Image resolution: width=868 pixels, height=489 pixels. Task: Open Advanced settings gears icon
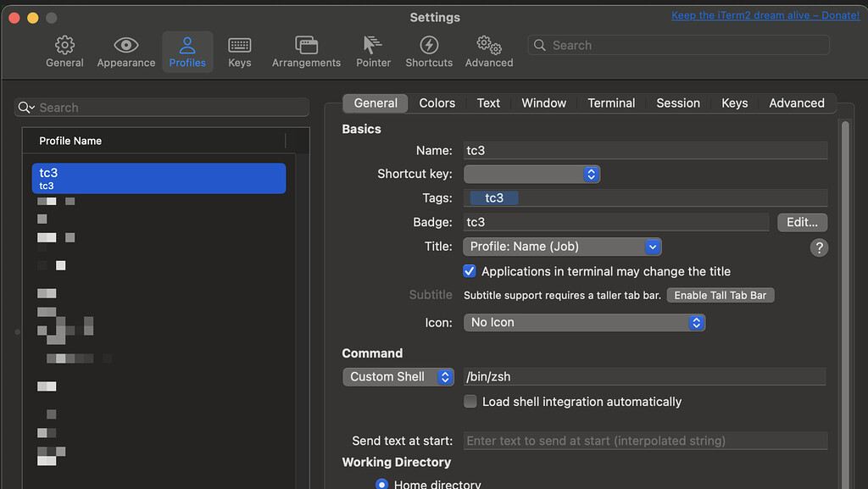pos(489,45)
